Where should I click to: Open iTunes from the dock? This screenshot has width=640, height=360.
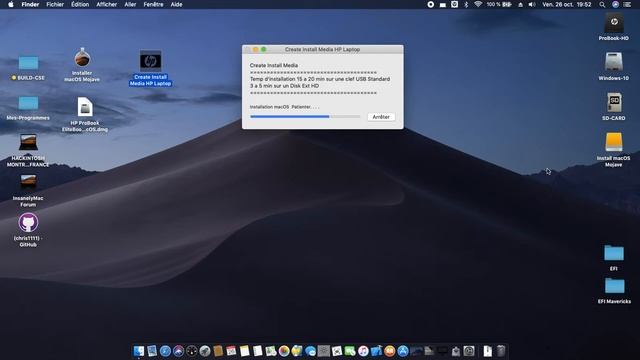pyautogui.click(x=363, y=351)
